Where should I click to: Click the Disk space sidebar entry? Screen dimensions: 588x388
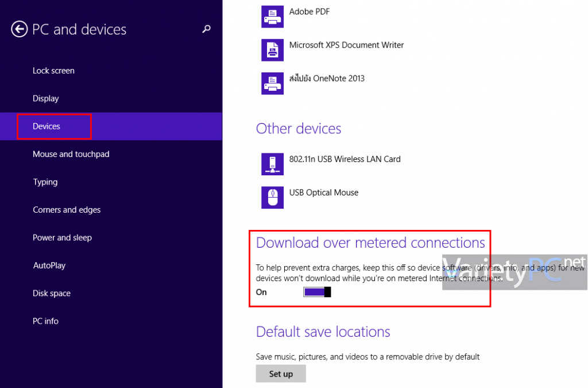[51, 293]
